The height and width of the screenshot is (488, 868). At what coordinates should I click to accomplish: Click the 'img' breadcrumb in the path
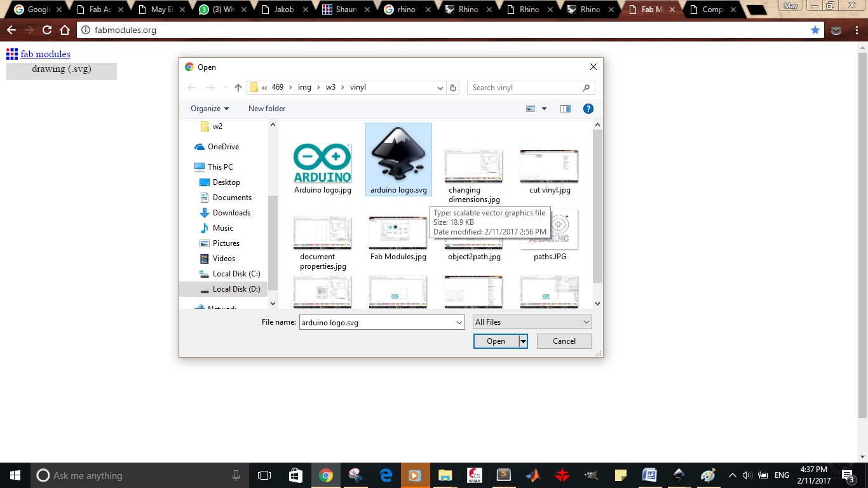[305, 88]
